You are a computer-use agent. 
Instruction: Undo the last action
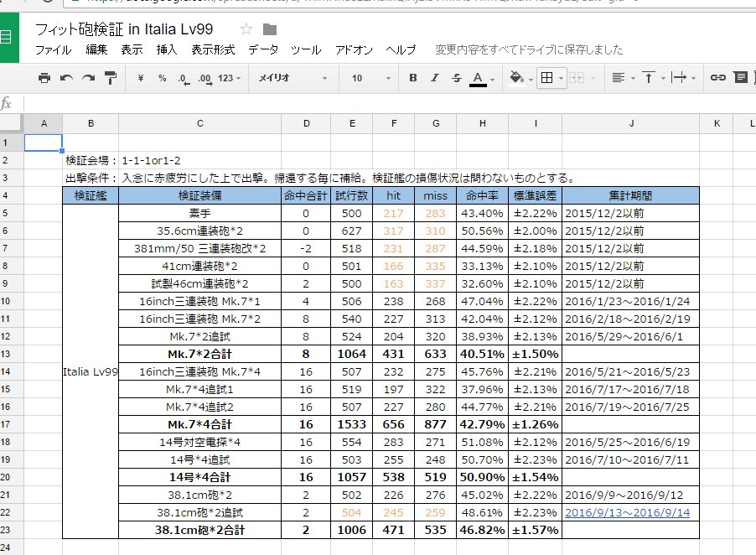66,78
